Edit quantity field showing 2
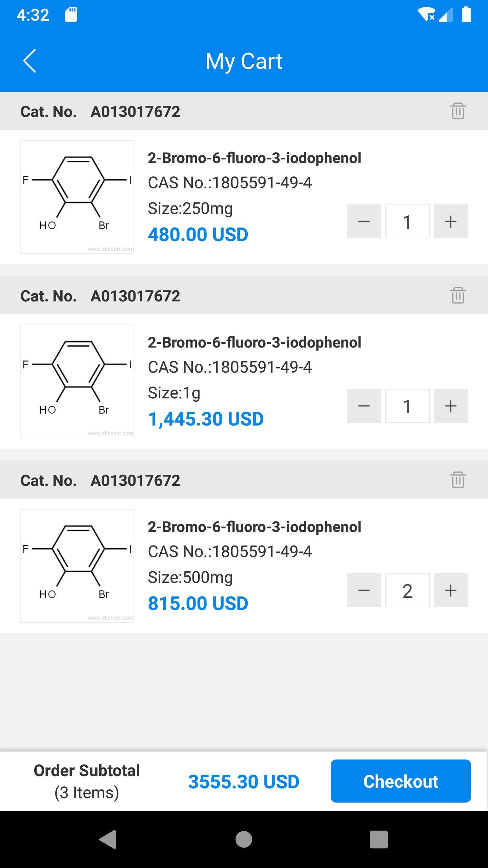The height and width of the screenshot is (868, 488). [407, 590]
